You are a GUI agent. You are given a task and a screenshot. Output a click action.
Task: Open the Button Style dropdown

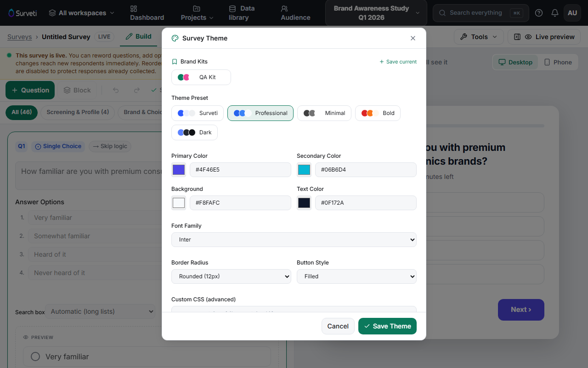coord(356,276)
